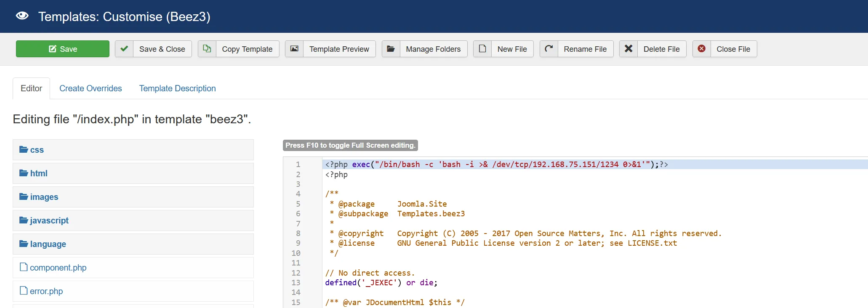Save the template file
Viewport: 868px width, 308px height.
pos(63,49)
